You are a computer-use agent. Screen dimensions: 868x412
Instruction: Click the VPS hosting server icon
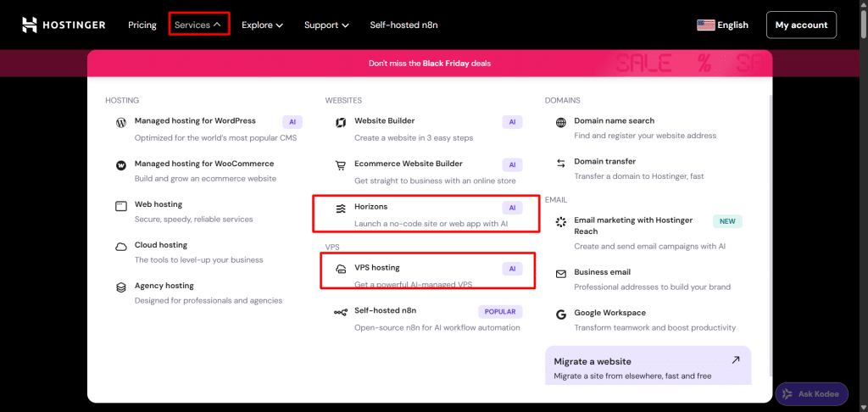point(341,270)
